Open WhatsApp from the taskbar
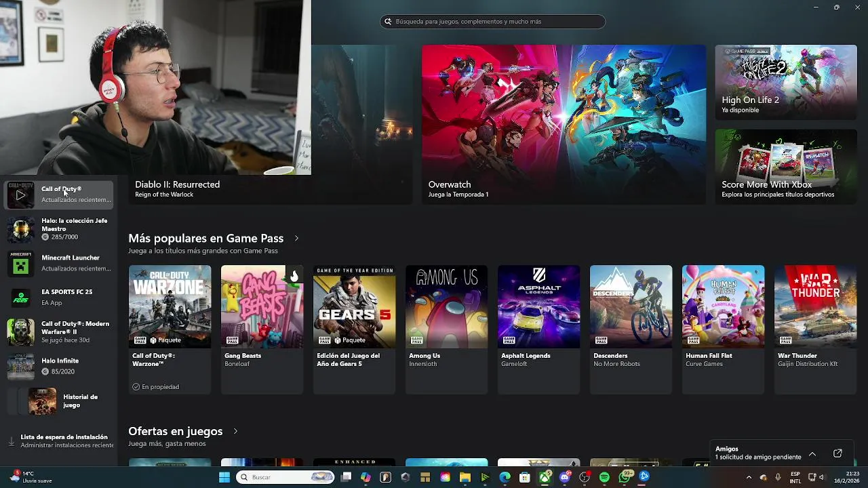Viewport: 868px width, 488px height. tap(625, 477)
